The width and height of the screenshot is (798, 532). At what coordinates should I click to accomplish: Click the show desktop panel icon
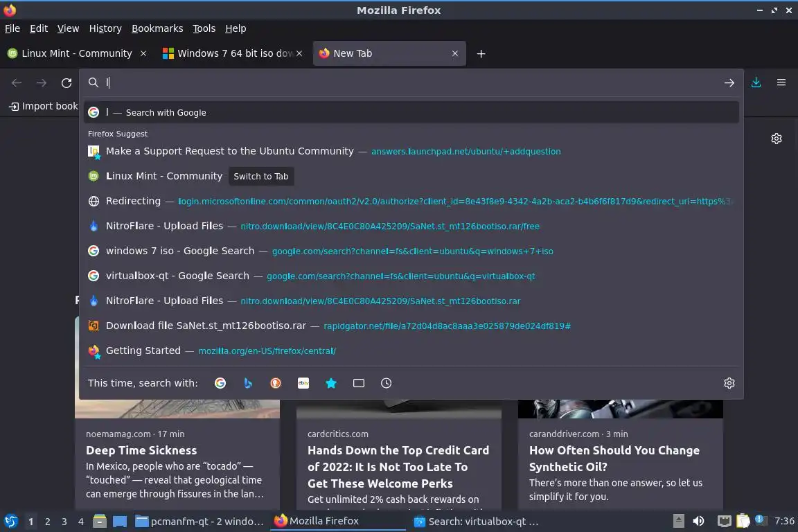120,522
